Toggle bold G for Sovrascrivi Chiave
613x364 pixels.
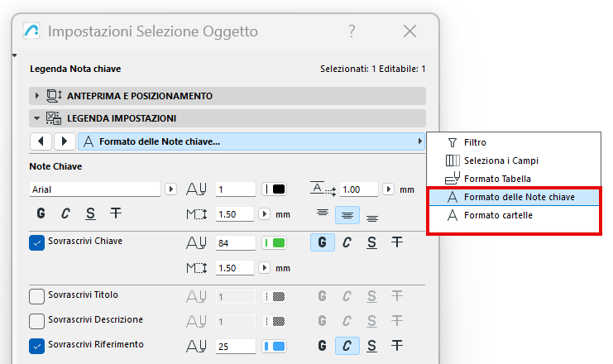pyautogui.click(x=323, y=242)
